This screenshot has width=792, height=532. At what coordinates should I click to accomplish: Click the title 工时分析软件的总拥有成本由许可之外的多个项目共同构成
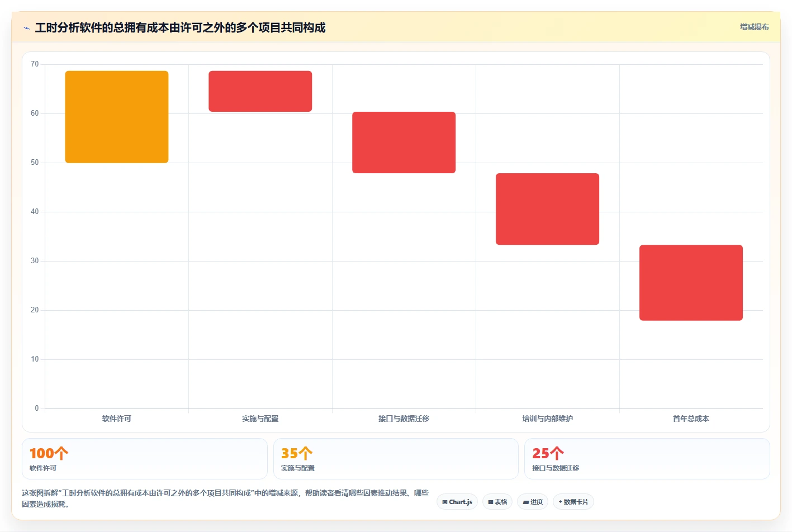click(180, 27)
